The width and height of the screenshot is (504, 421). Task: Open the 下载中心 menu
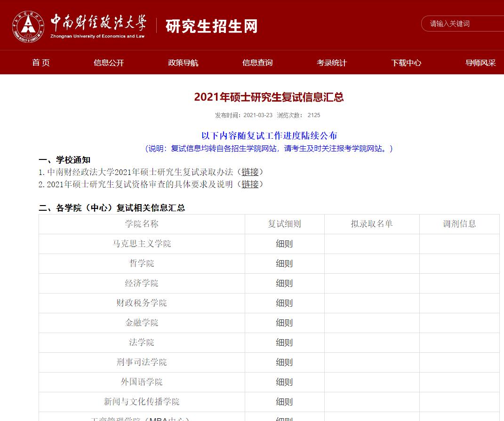[x=406, y=63]
